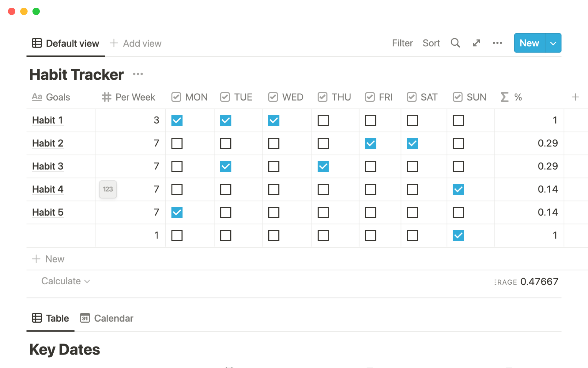The image size is (588, 368).
Task: Click Add view button
Action: point(136,43)
